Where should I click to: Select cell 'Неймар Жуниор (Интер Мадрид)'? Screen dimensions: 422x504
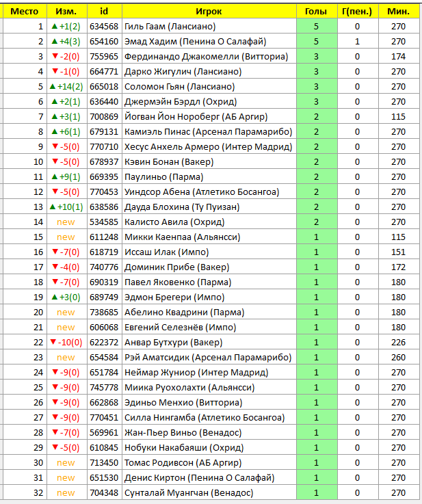pos(209,373)
